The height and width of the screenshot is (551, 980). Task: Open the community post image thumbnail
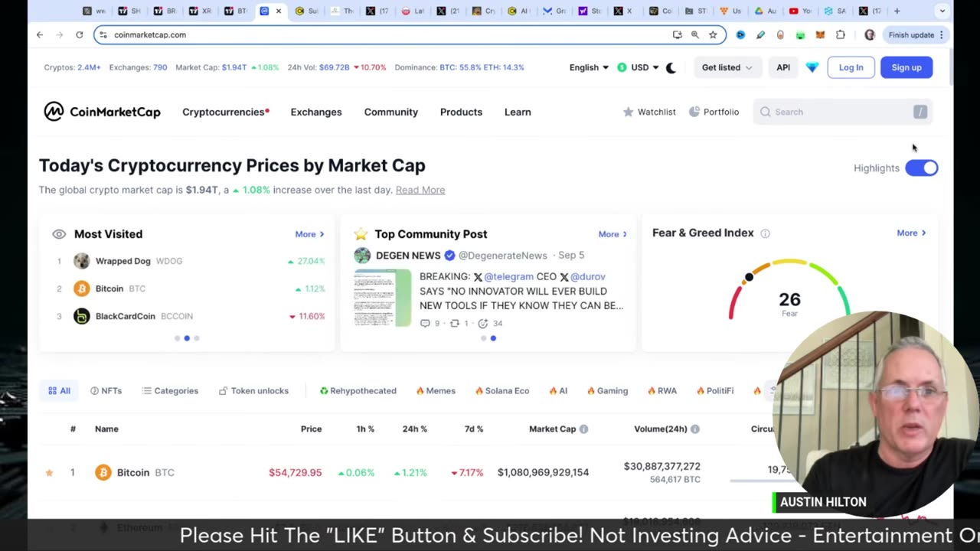382,298
